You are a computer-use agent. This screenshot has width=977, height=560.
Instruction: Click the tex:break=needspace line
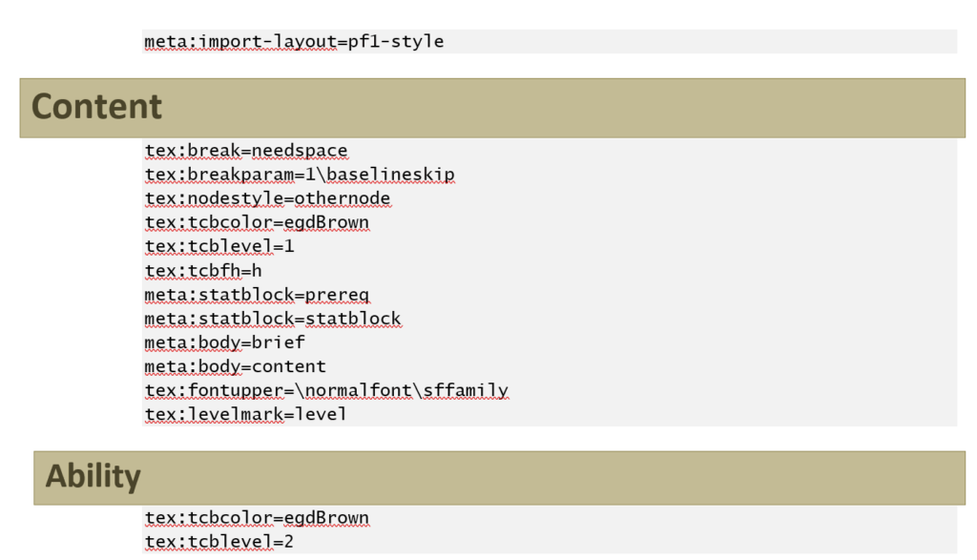[x=246, y=151]
